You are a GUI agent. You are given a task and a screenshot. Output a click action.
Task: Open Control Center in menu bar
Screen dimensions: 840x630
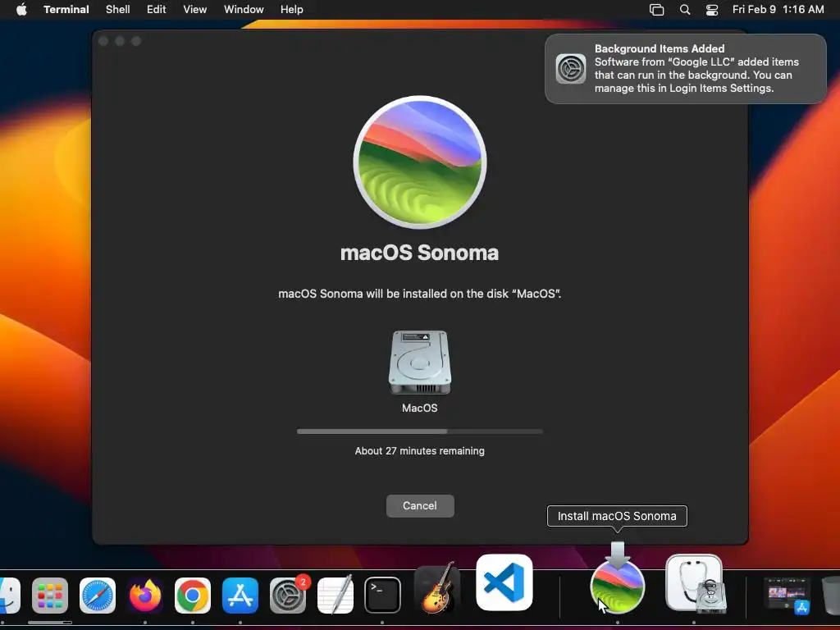coord(712,10)
